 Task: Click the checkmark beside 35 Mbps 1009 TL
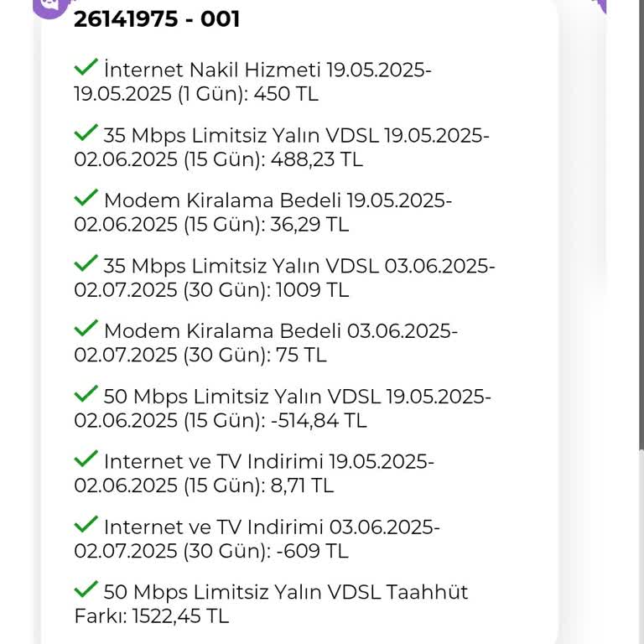pyautogui.click(x=86, y=262)
